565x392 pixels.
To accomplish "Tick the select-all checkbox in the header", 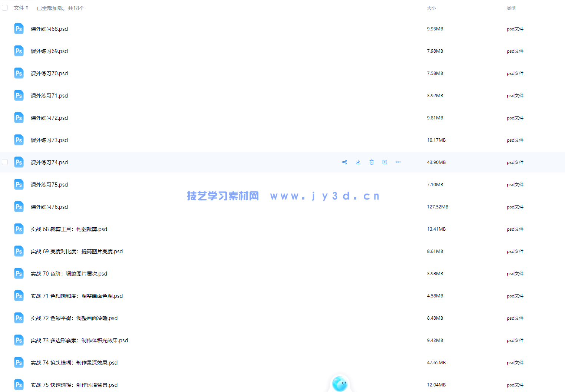I will 5,8.
